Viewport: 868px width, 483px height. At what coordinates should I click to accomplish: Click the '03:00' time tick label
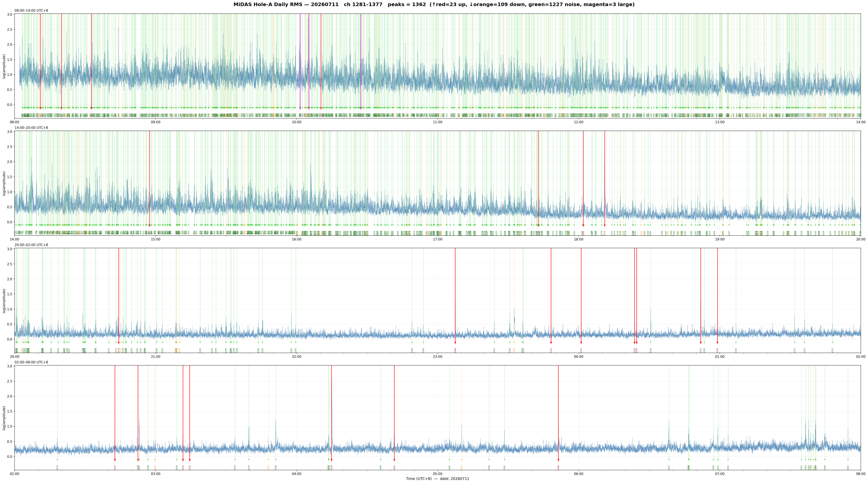tap(156, 474)
